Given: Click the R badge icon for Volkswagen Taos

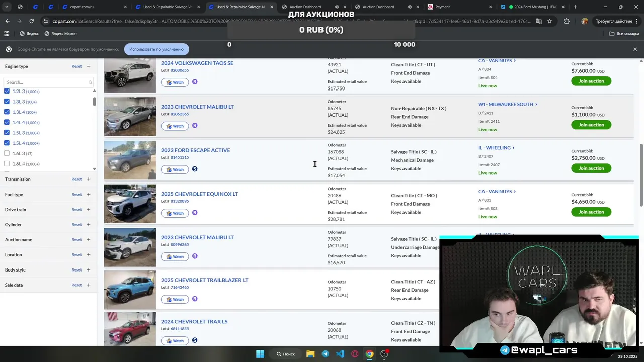Looking at the screenshot, I should click(195, 82).
